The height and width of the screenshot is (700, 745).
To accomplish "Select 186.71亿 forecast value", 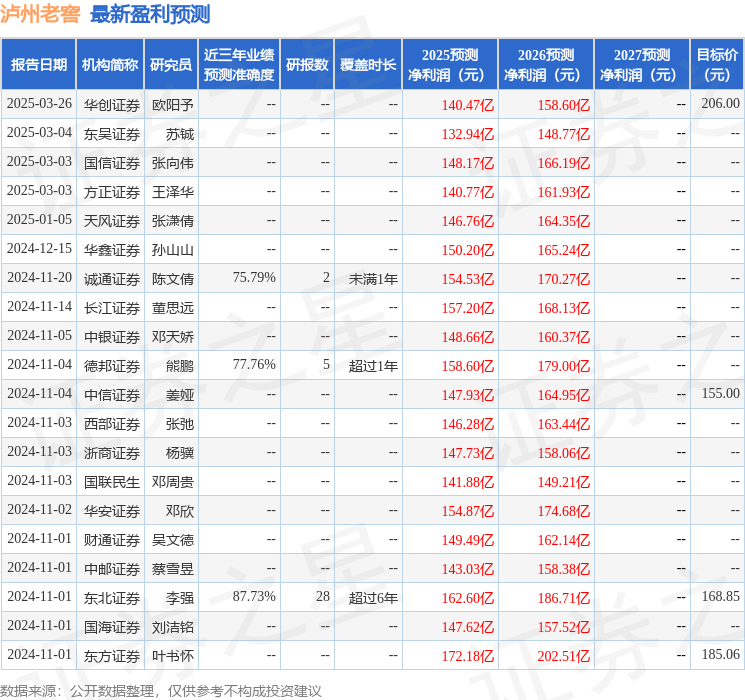I will click(x=564, y=598).
